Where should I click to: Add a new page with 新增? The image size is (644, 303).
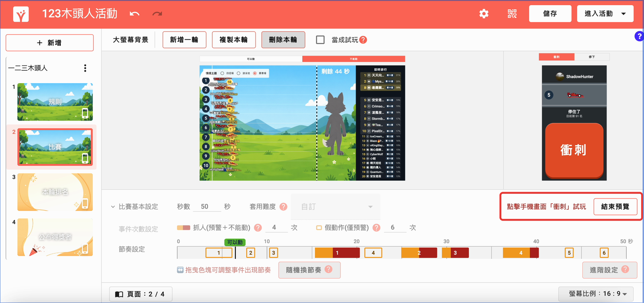(50, 43)
